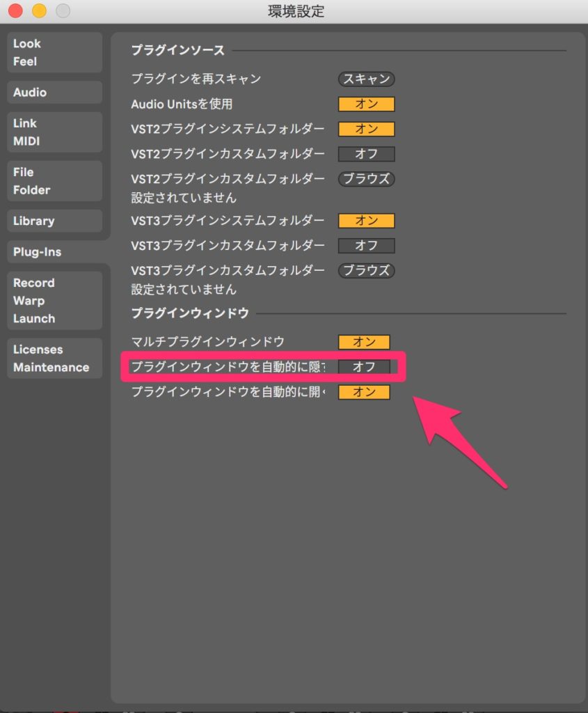Screen dimensions: 588x713
Task: Open the Link MIDI preferences tab
Action: click(54, 132)
